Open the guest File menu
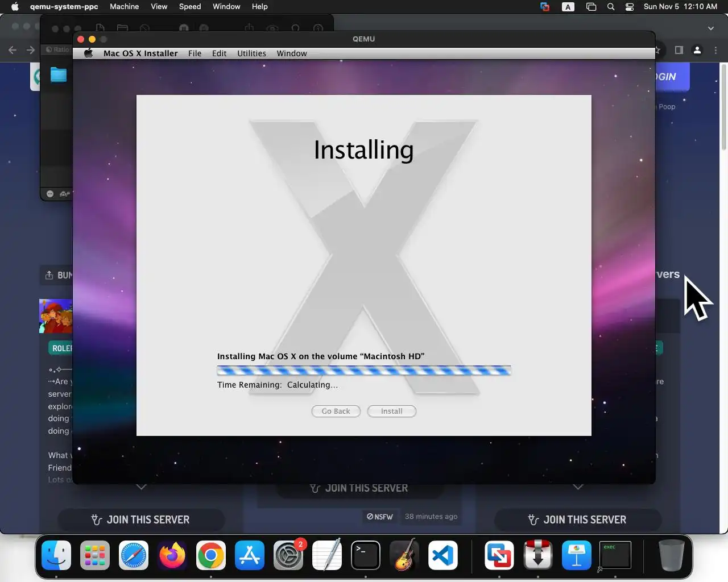This screenshot has height=582, width=728. coord(195,53)
